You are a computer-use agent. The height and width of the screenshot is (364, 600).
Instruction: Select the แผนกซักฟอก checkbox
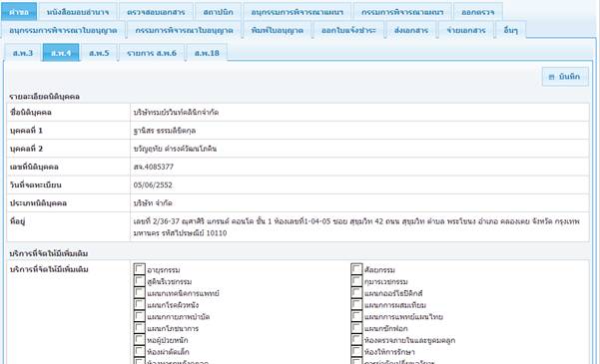click(x=356, y=328)
